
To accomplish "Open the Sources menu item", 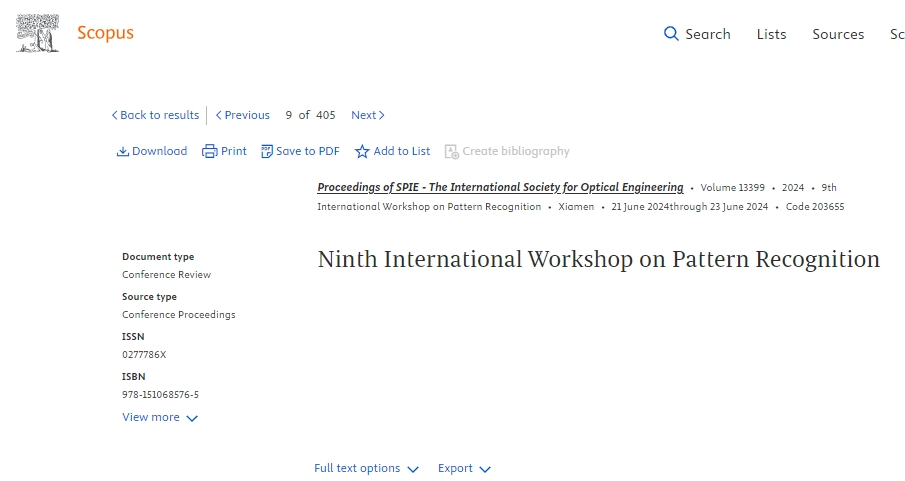I will click(x=837, y=34).
